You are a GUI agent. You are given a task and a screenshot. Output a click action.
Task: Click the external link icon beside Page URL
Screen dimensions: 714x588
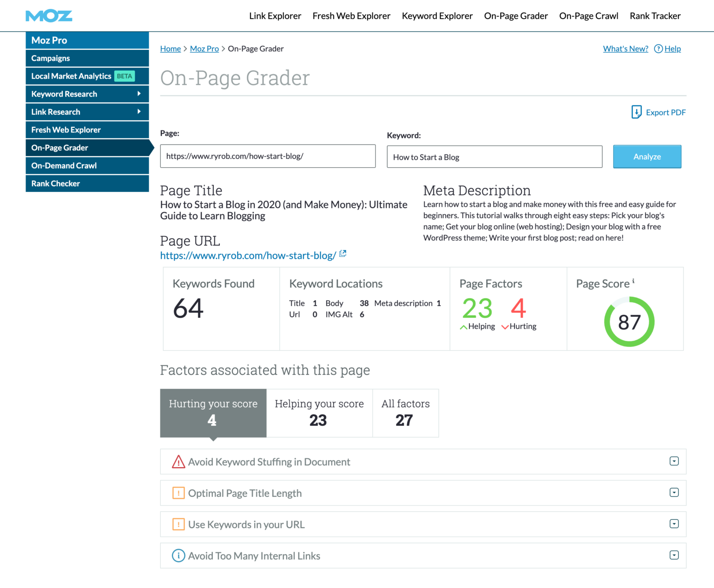pos(343,254)
